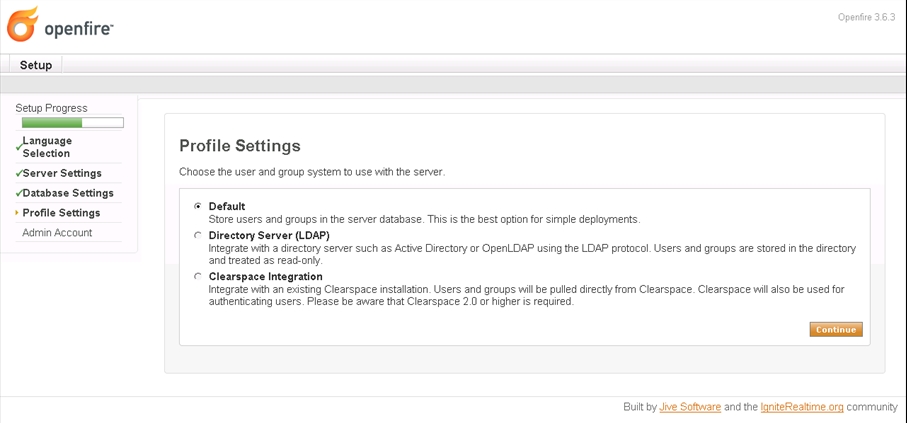Click the Database Settings step
This screenshot has height=423, width=907.
[68, 193]
